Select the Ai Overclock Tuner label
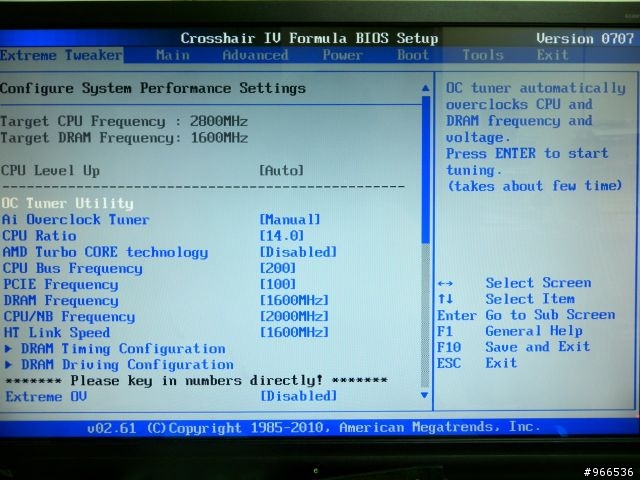 tap(76, 220)
